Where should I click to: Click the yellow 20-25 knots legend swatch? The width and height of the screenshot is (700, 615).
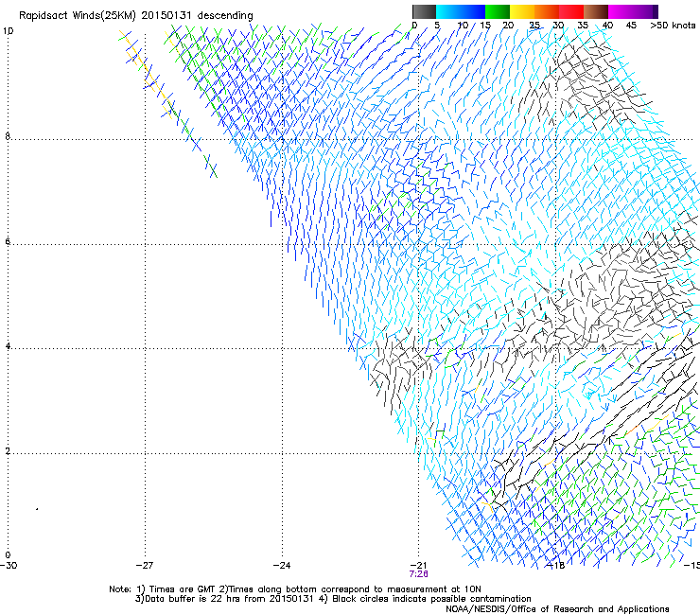[x=522, y=11]
